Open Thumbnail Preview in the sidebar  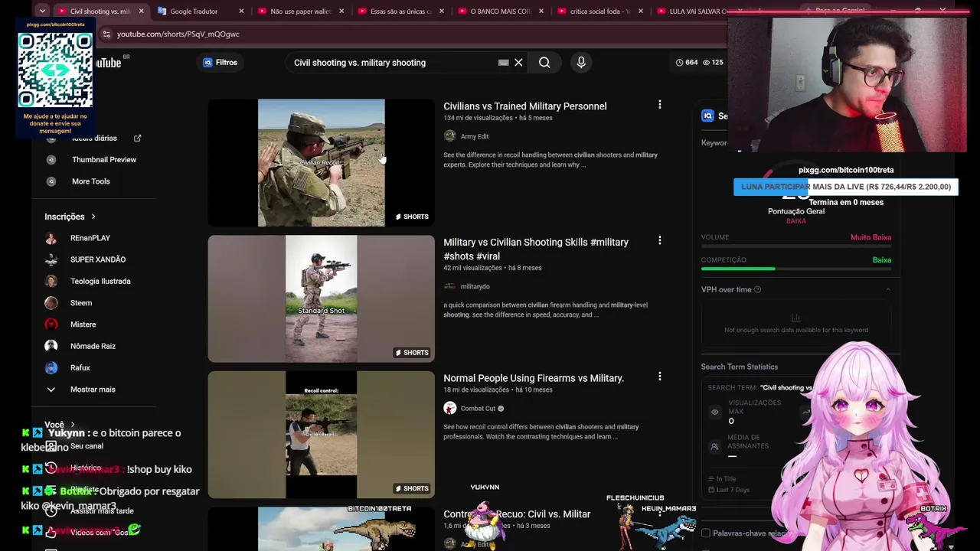104,160
